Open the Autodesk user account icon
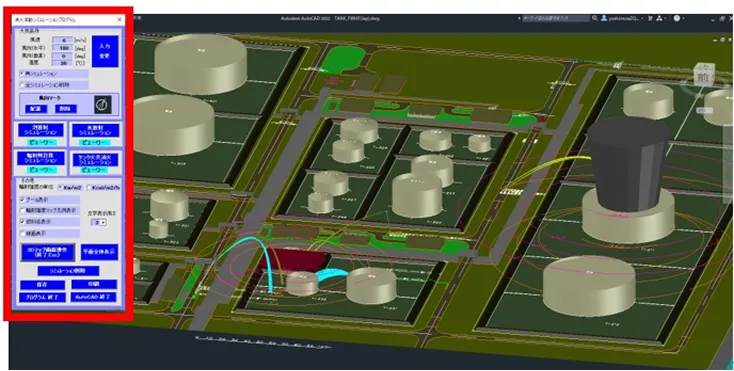The width and height of the screenshot is (734, 371). click(x=604, y=18)
